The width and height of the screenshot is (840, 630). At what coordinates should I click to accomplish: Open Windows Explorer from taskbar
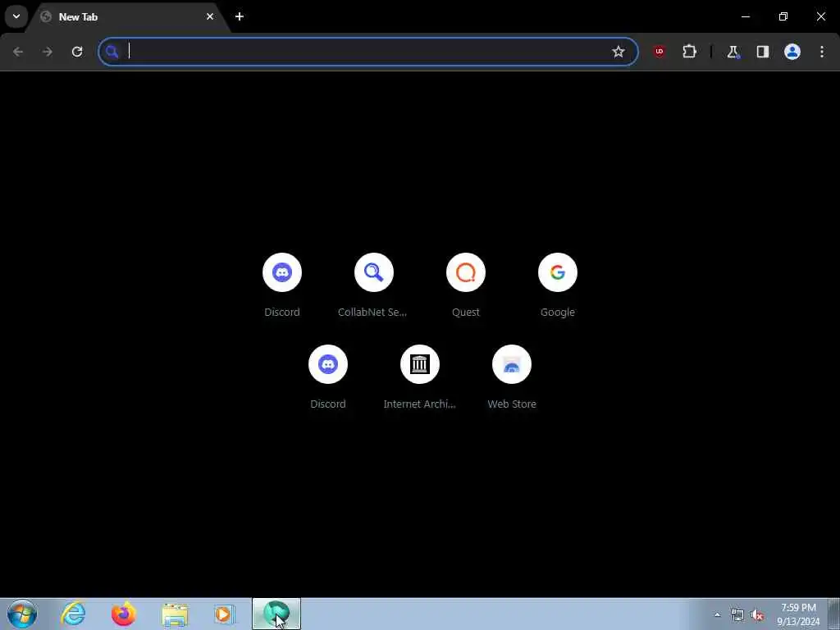(x=175, y=614)
